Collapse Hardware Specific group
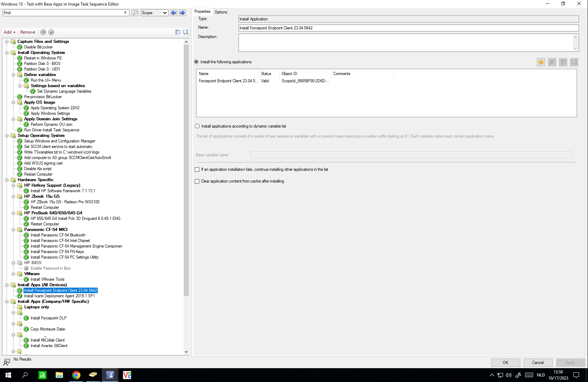 coord(7,180)
